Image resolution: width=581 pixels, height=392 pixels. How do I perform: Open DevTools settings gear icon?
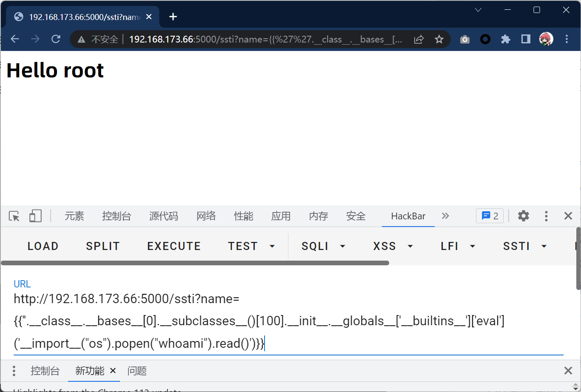(524, 216)
